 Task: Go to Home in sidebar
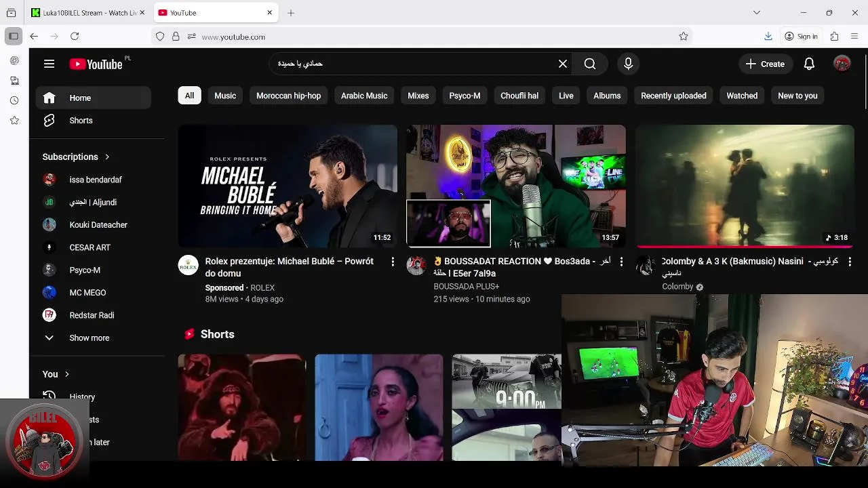[94, 98]
